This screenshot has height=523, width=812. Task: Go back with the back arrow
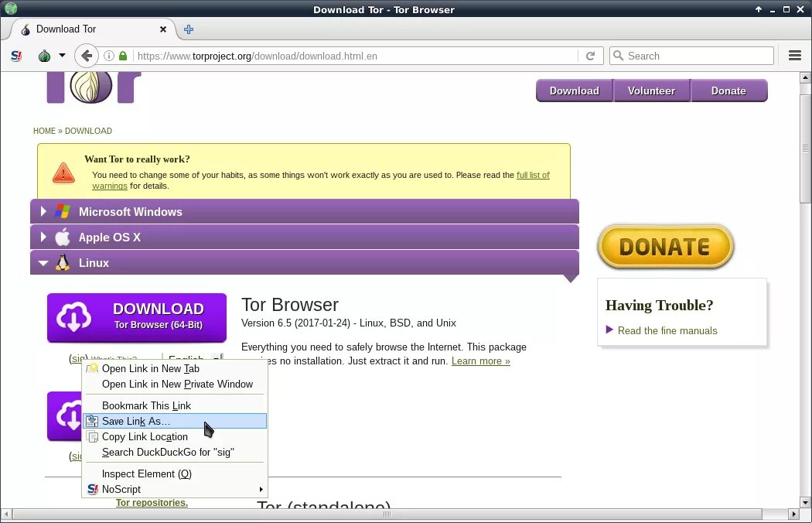pos(87,56)
